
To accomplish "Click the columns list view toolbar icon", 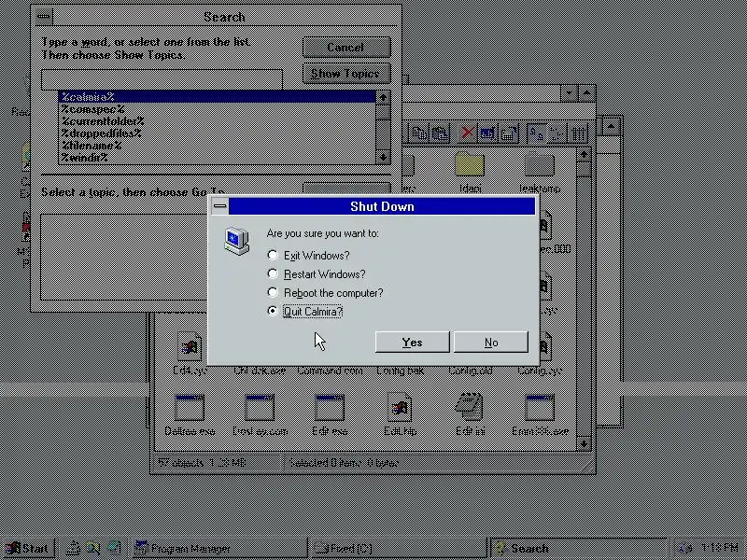I will coord(578,133).
